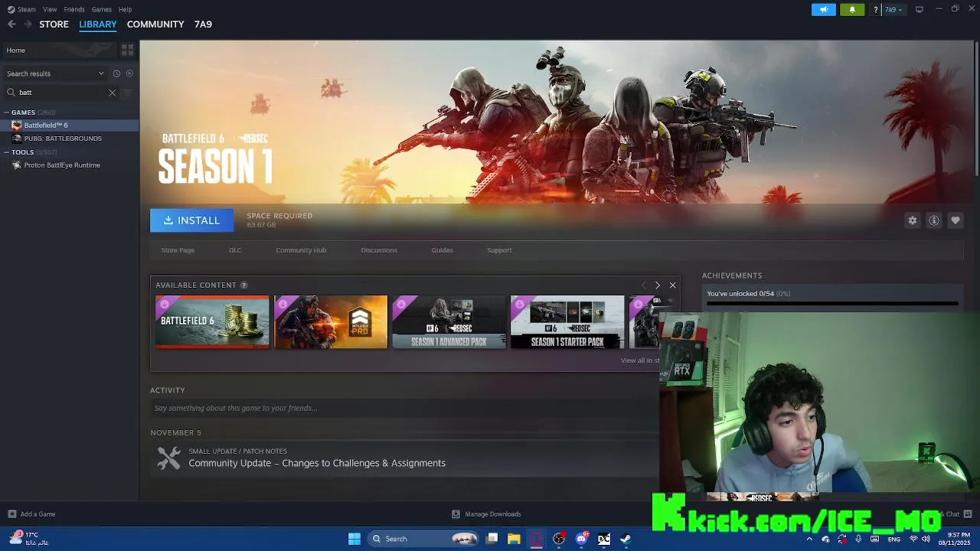Open Manage Downloads
The image size is (980, 551).
486,514
